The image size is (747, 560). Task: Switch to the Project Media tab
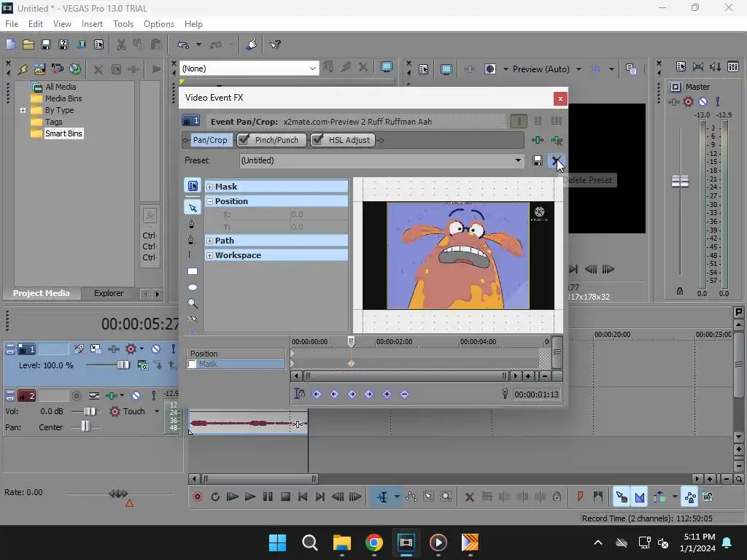click(42, 293)
